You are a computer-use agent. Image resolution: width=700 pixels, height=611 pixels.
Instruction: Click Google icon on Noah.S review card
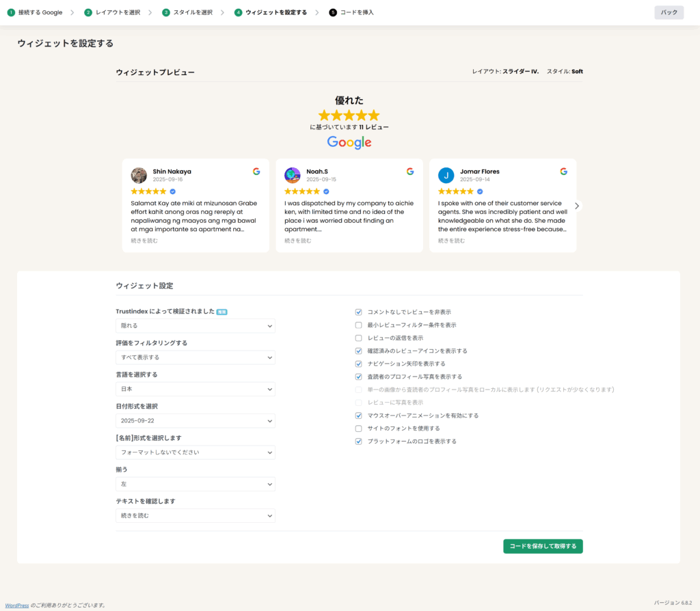point(410,172)
